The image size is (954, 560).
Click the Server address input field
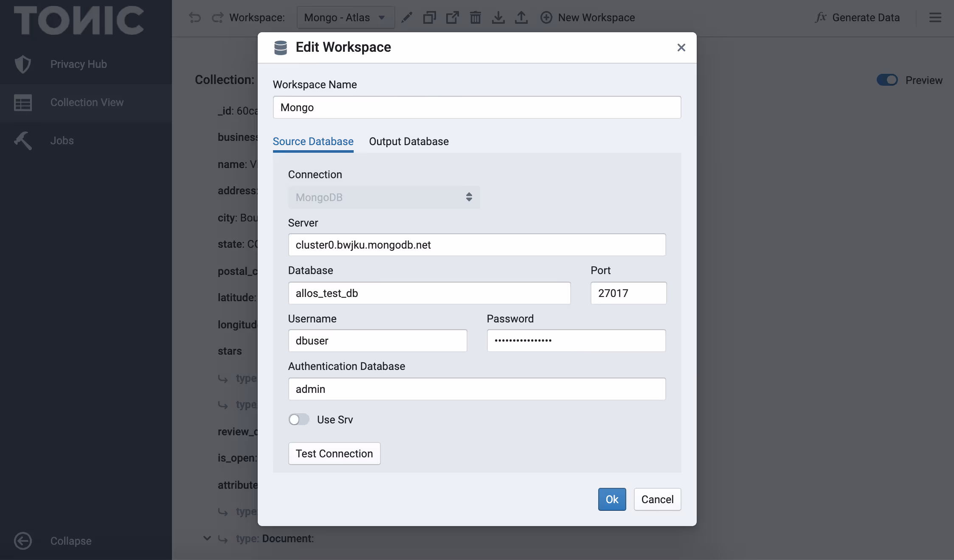pos(476,245)
